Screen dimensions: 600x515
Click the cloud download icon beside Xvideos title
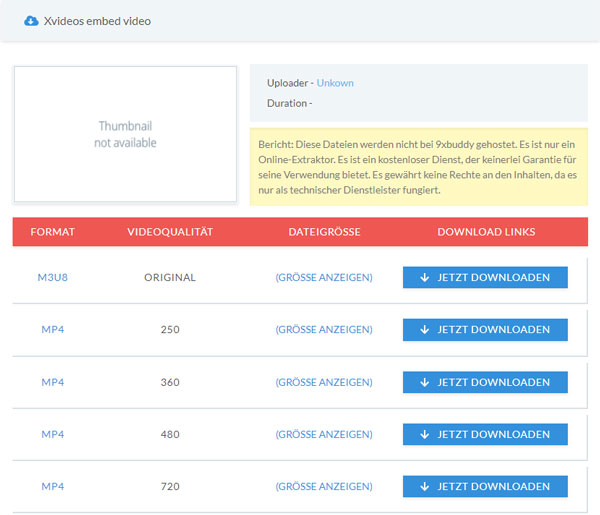[x=31, y=20]
